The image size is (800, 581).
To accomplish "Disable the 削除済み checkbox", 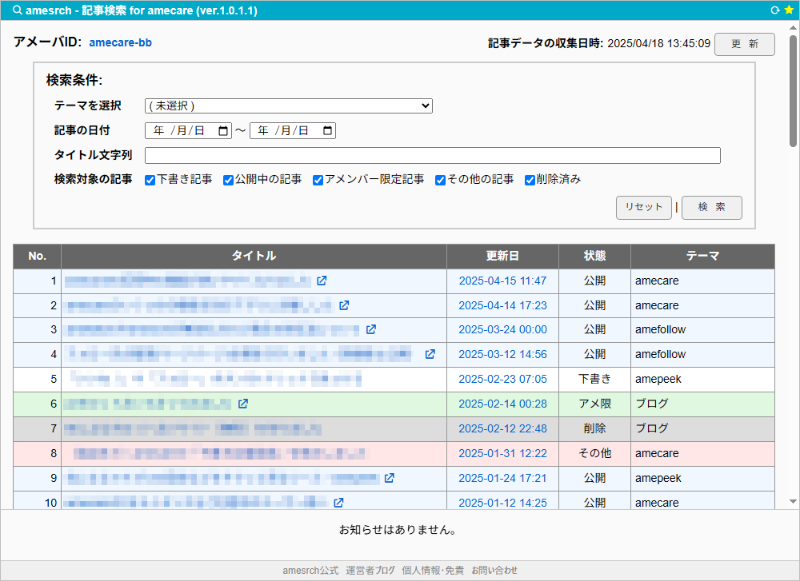I will [x=530, y=180].
